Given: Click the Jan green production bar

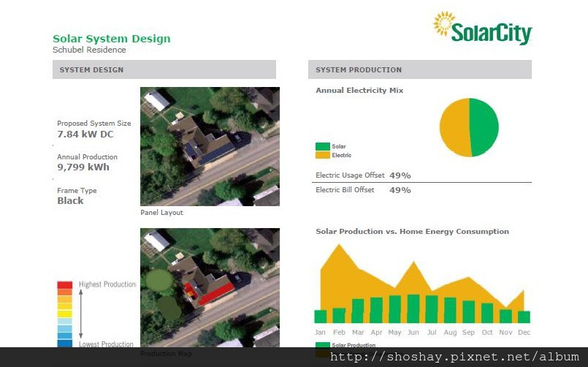Looking at the screenshot, I should tap(320, 317).
